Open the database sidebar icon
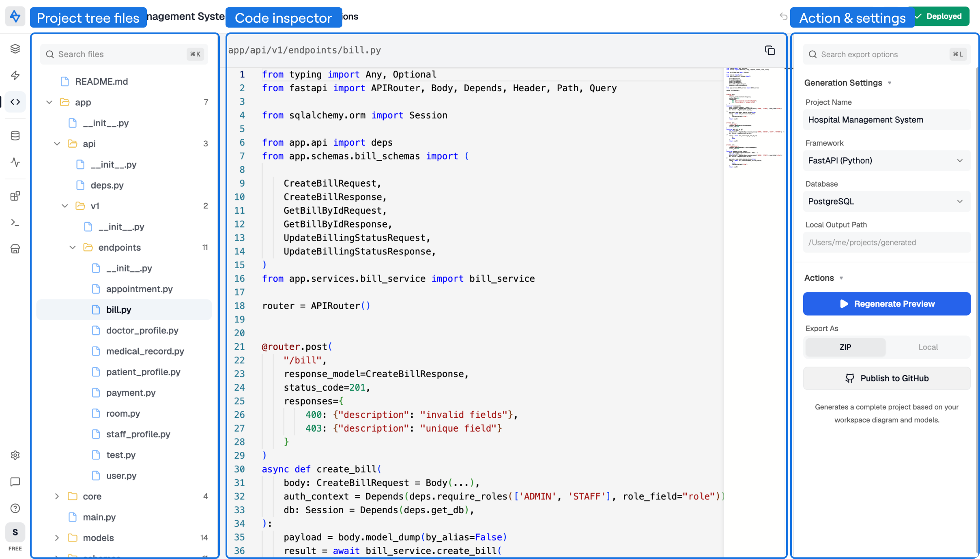This screenshot has width=980, height=559. [x=15, y=135]
